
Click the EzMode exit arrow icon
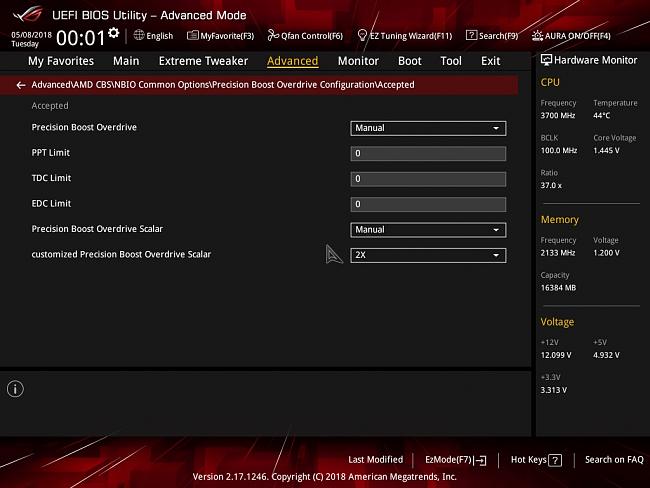(x=480, y=460)
